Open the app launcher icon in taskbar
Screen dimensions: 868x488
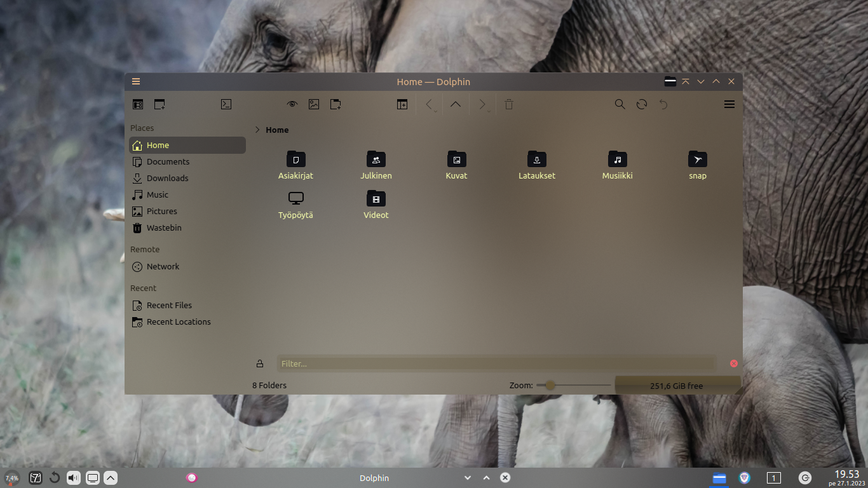tap(36, 478)
